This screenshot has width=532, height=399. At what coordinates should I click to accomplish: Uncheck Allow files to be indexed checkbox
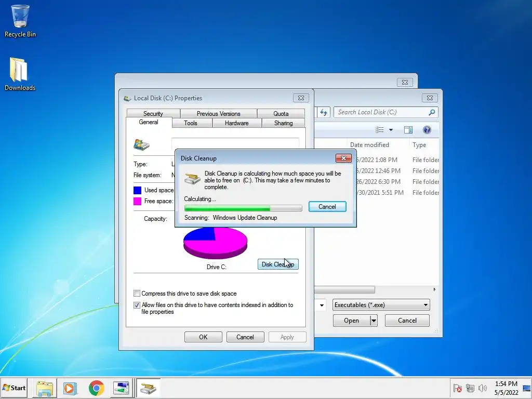click(137, 305)
